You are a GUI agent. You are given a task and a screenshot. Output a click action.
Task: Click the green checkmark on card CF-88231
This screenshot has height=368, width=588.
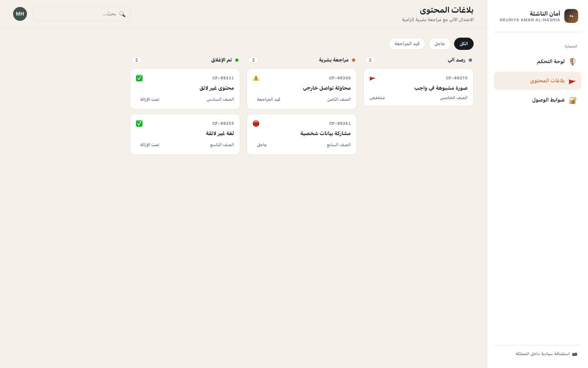point(139,78)
